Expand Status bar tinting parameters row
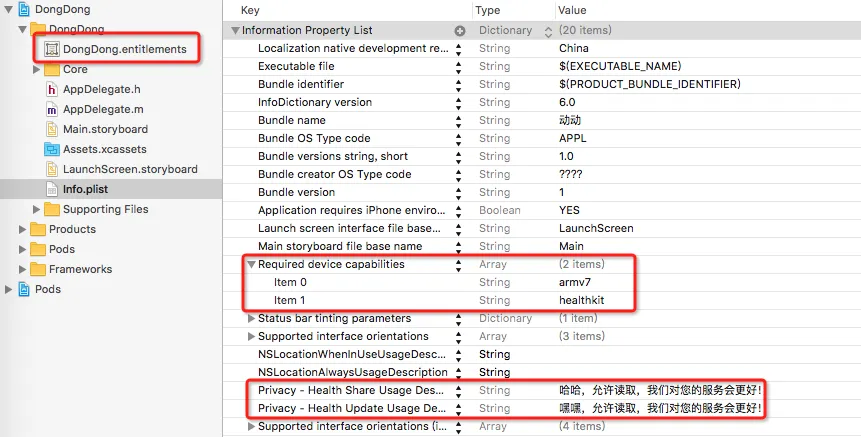Viewport: 861px width, 437px height. [251, 318]
